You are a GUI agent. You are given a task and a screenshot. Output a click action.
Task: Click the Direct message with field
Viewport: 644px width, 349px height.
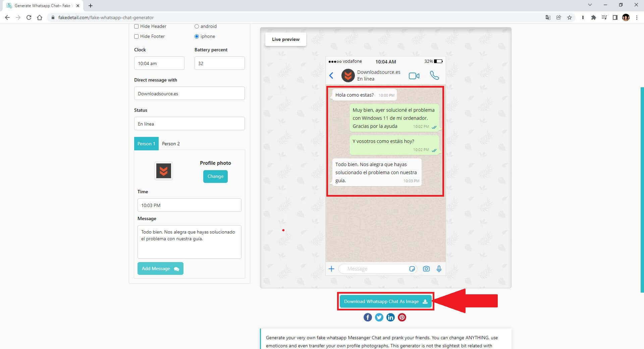[x=190, y=93]
